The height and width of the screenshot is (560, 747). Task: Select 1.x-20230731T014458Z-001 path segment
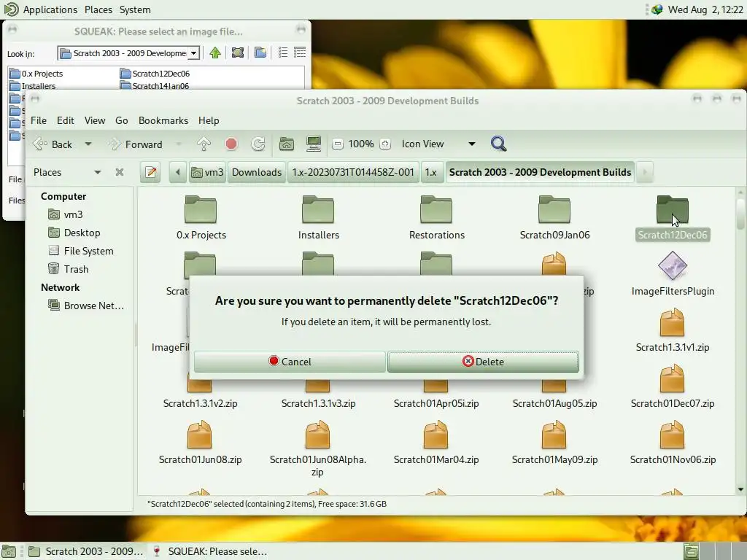pos(353,172)
